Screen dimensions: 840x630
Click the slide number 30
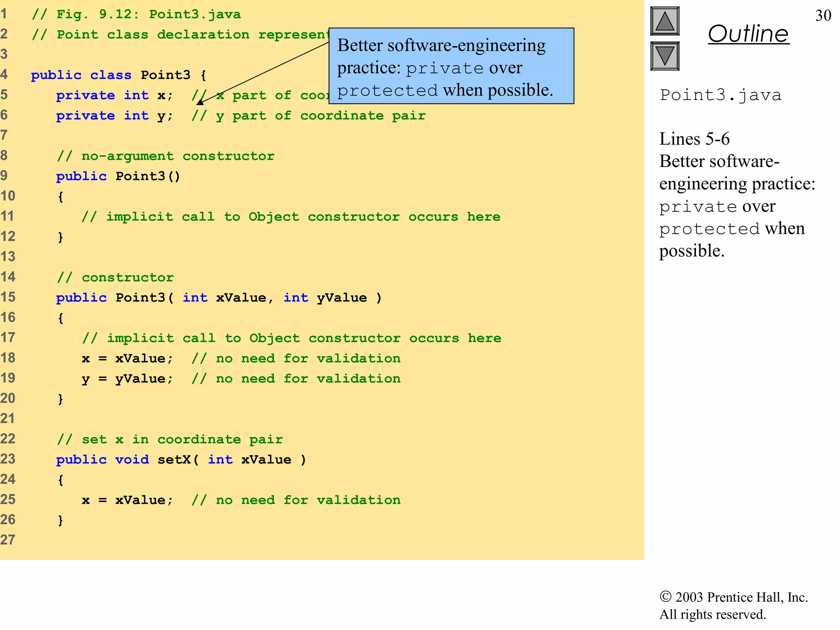tap(823, 16)
